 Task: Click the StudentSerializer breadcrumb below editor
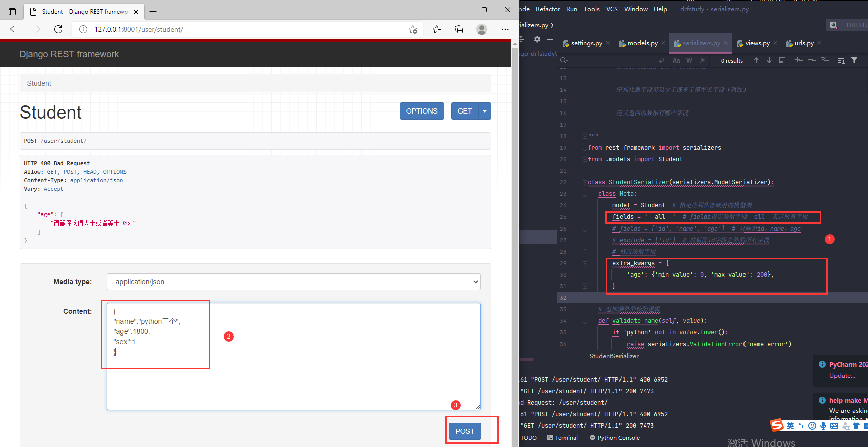[614, 356]
